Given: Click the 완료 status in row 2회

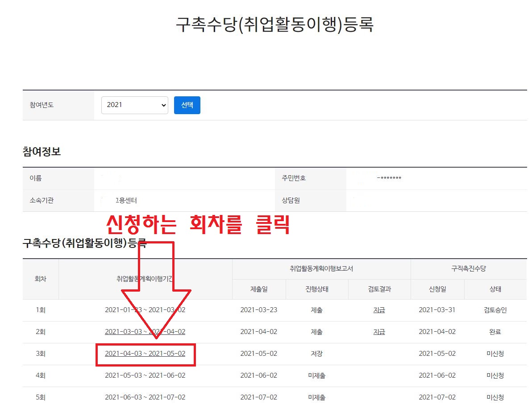Looking at the screenshot, I should [x=495, y=332].
